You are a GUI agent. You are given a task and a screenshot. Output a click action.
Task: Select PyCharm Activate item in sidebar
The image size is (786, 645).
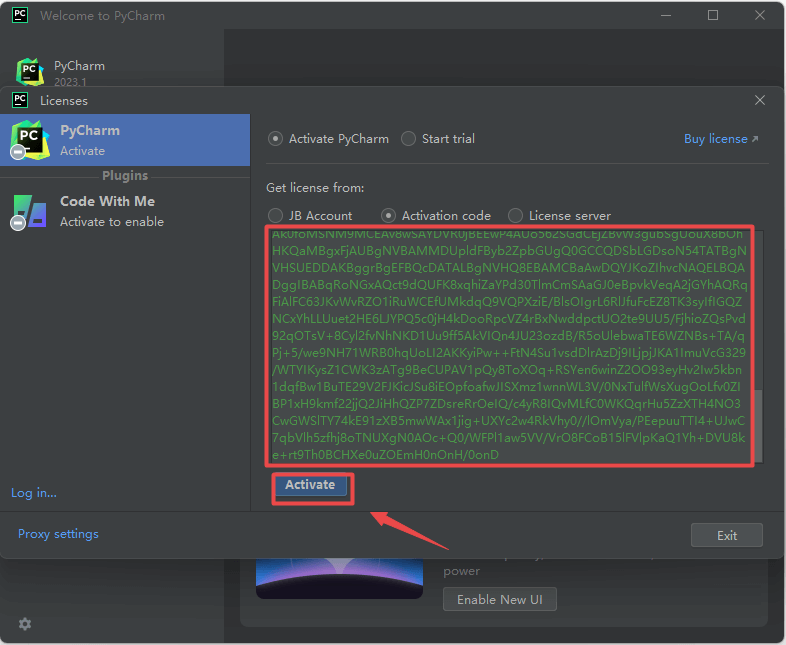click(125, 140)
